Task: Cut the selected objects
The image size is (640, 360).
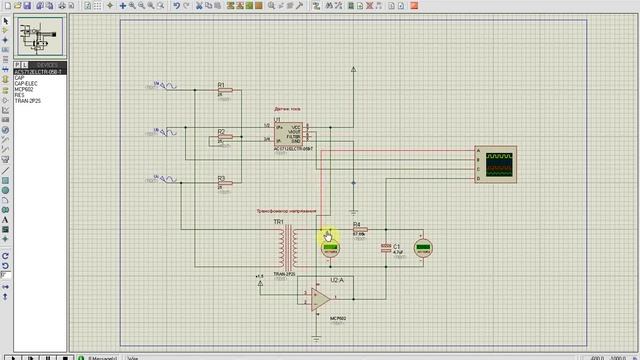Action: [x=199, y=6]
